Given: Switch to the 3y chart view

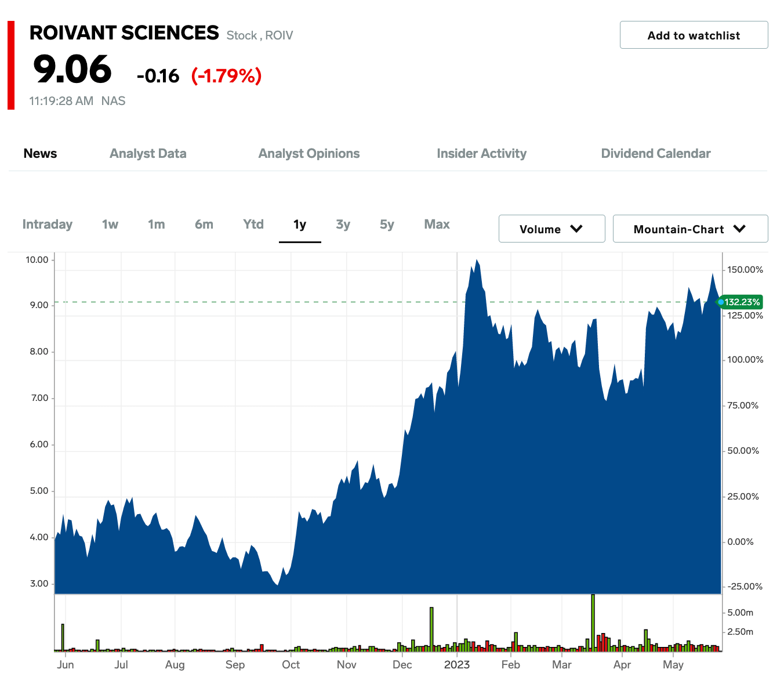Looking at the screenshot, I should pyautogui.click(x=342, y=225).
